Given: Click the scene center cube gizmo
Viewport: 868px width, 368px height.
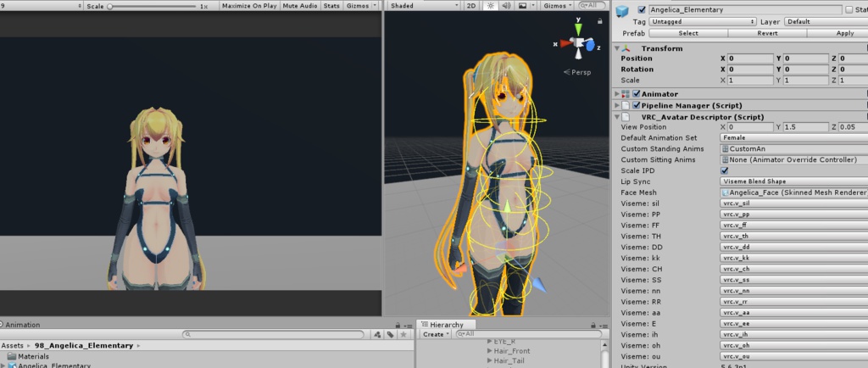Looking at the screenshot, I should 579,43.
